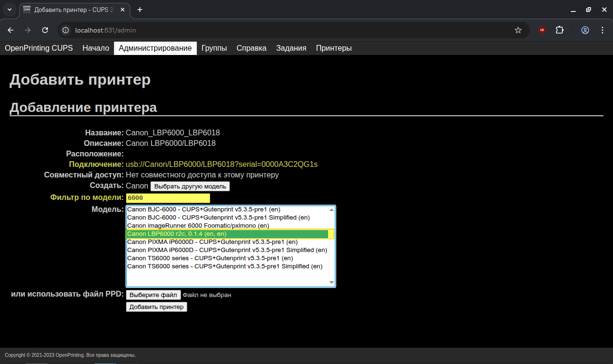Screen dimensions: 613x364
Task: Select Canon BJC-6000 Gutenprint non-Simplified model
Action: (x=227, y=210)
